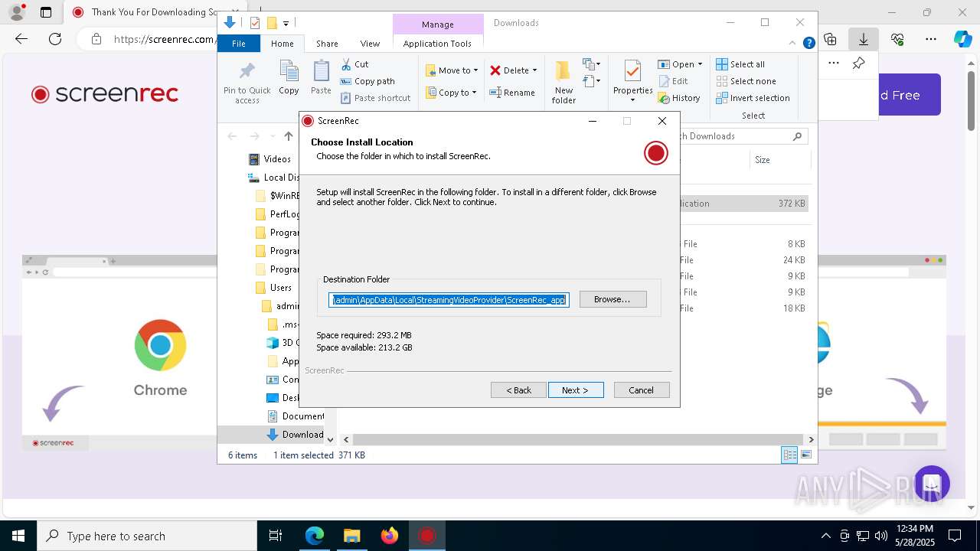980x551 pixels.
Task: Open Firefox from the taskbar
Action: click(x=389, y=536)
